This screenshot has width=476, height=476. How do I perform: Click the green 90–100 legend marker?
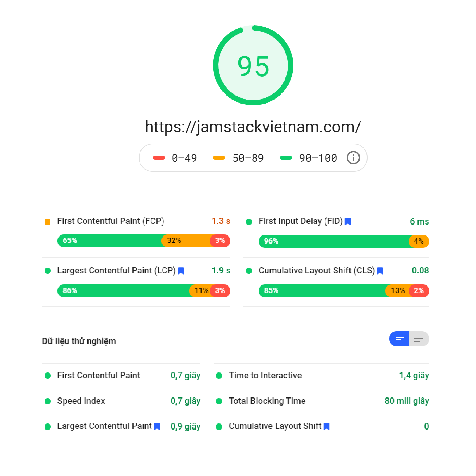(286, 158)
